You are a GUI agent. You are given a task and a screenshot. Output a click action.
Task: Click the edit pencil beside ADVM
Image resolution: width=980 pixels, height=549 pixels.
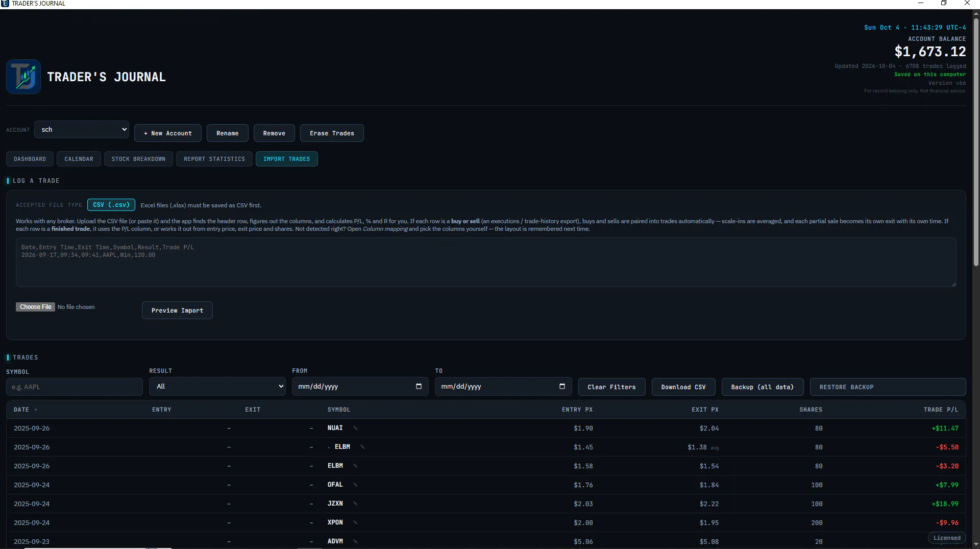pos(355,541)
